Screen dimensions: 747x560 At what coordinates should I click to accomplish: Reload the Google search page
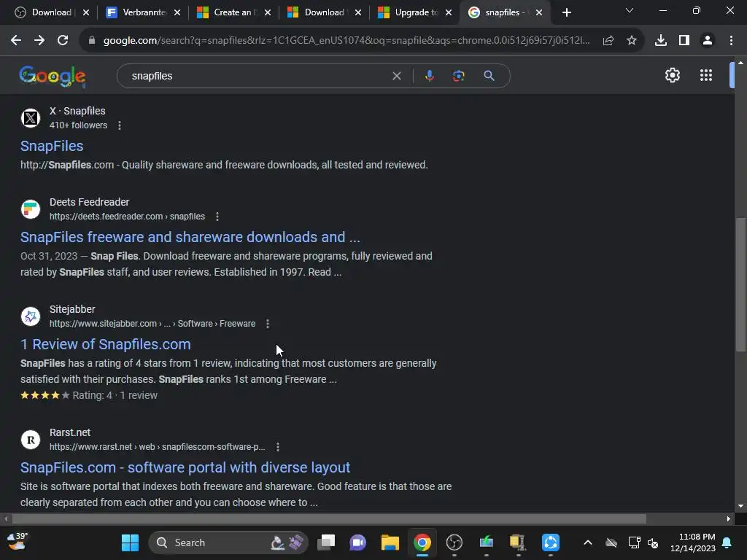tap(63, 41)
